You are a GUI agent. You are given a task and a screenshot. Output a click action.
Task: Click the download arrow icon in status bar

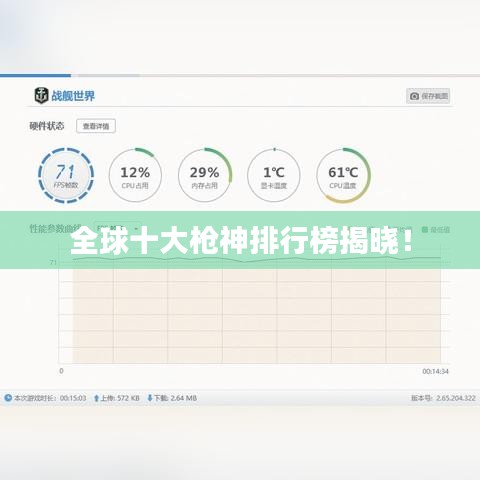(x=150, y=398)
